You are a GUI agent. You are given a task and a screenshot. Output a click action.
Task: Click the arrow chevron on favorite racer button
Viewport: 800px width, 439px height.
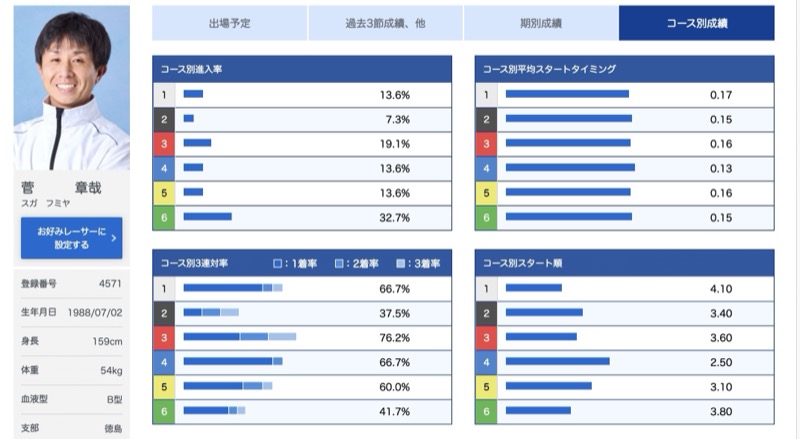(x=114, y=238)
